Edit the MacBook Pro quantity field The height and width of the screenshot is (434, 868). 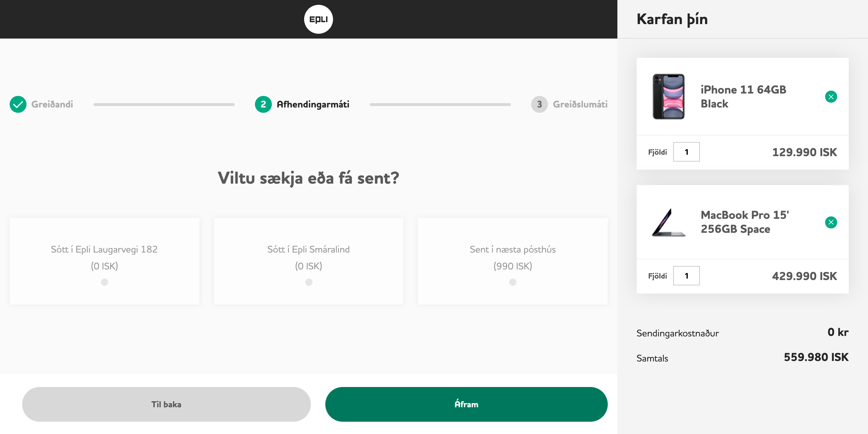point(686,276)
